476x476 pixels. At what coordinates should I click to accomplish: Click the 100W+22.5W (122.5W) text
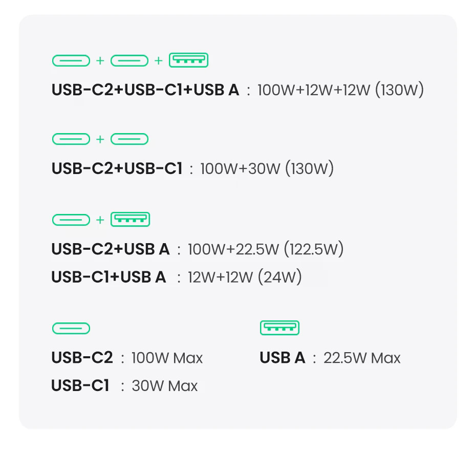[266, 249]
